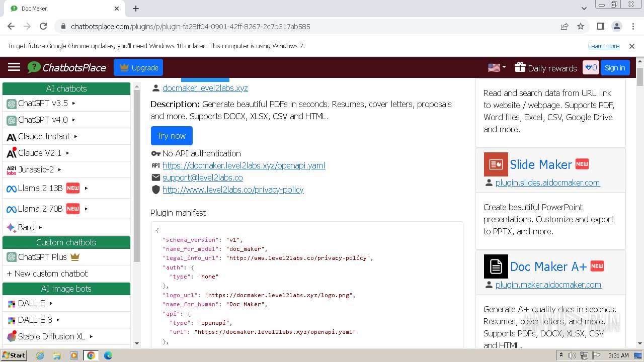
Task: Click the Stable Diffusion XL icon
Action: (12, 337)
